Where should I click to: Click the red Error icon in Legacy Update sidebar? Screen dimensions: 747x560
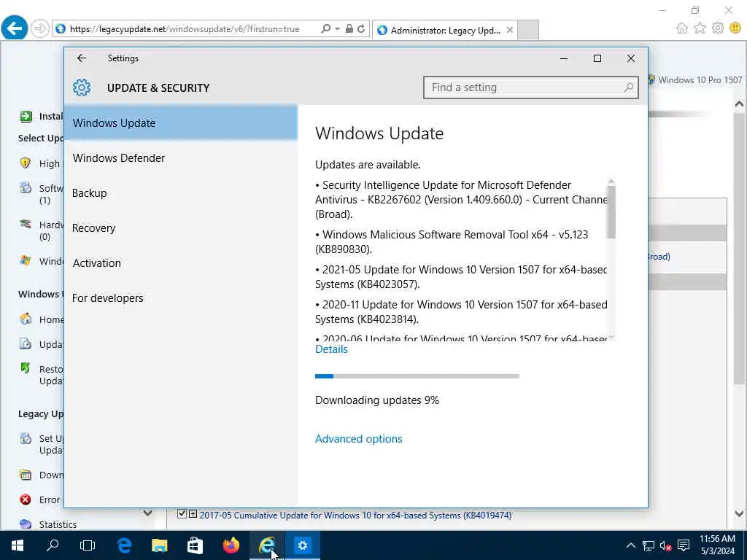coord(26,499)
